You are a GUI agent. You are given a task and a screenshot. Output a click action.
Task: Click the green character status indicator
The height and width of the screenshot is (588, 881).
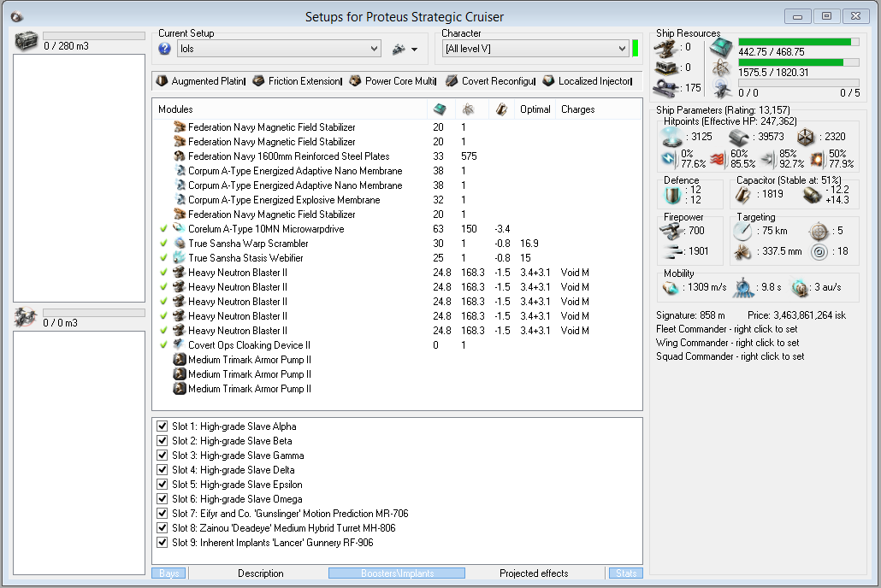[635, 49]
